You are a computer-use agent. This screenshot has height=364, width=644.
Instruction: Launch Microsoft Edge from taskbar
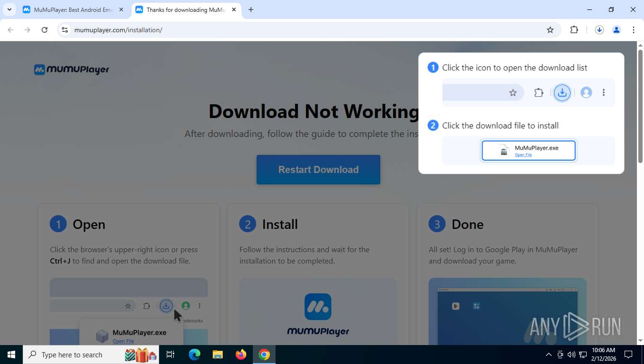click(195, 355)
